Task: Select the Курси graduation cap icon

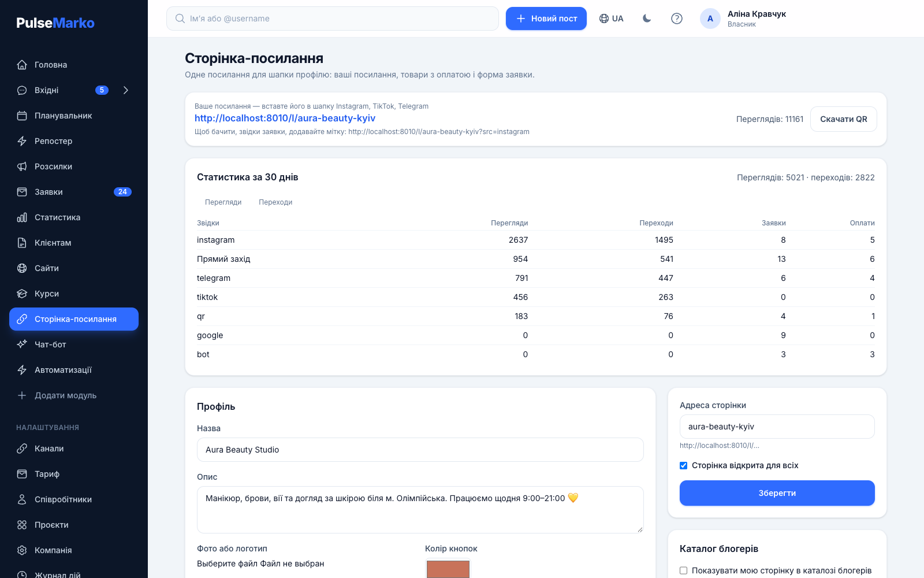Action: click(x=22, y=294)
